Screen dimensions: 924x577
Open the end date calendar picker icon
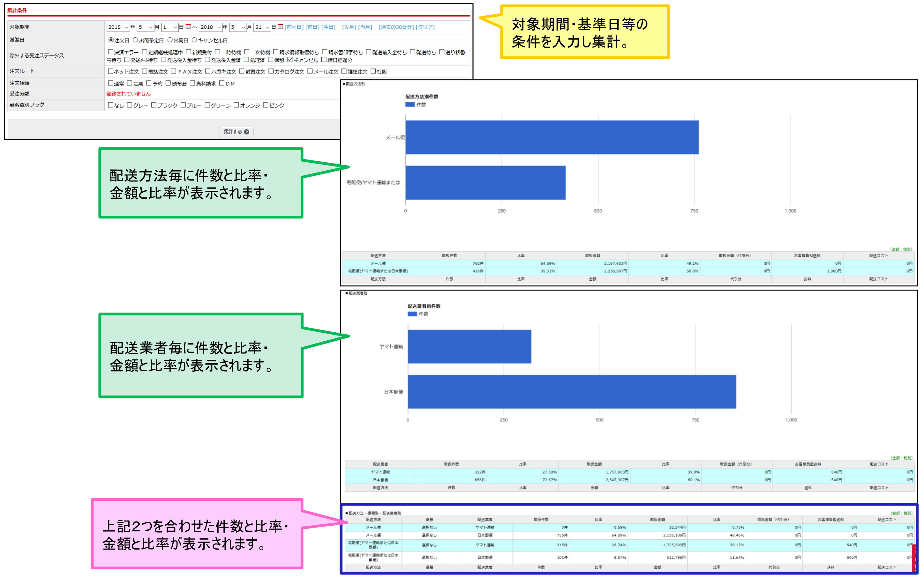[x=280, y=26]
